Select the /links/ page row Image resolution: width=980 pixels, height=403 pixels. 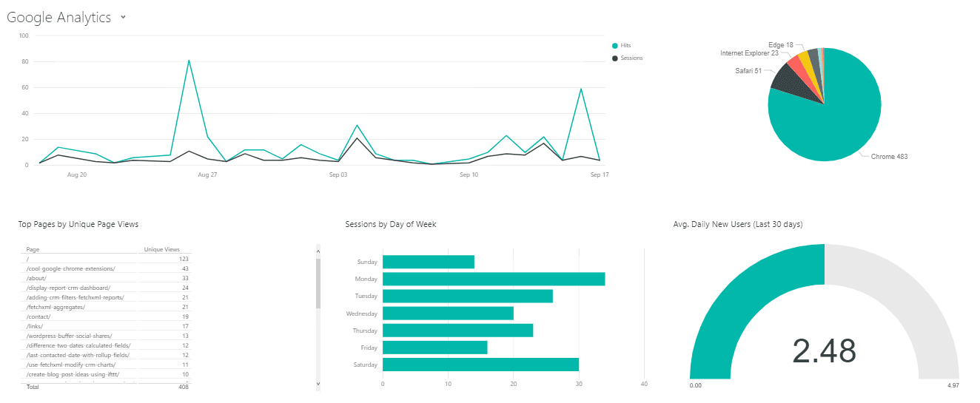pos(107,326)
